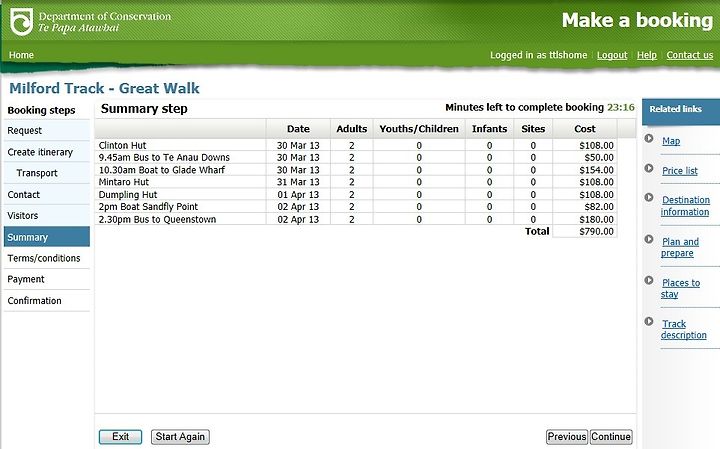The height and width of the screenshot is (449, 720).
Task: Click the $154.00 Glade Wharf boat cost
Action: click(596, 170)
